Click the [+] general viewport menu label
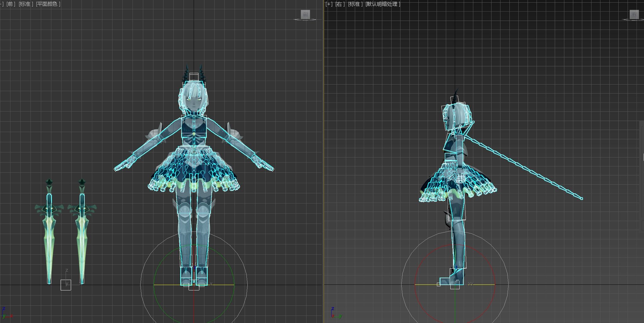The height and width of the screenshot is (323, 644). [329, 4]
